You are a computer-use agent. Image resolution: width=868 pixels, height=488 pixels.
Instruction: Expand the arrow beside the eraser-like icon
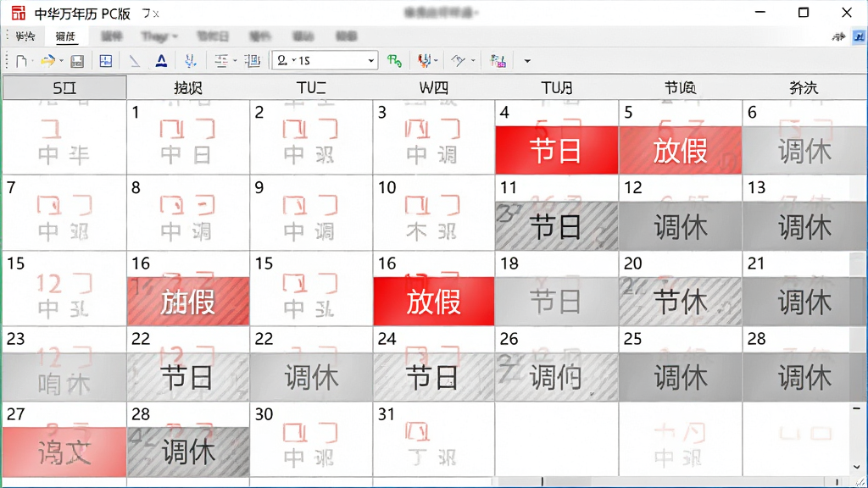(473, 61)
